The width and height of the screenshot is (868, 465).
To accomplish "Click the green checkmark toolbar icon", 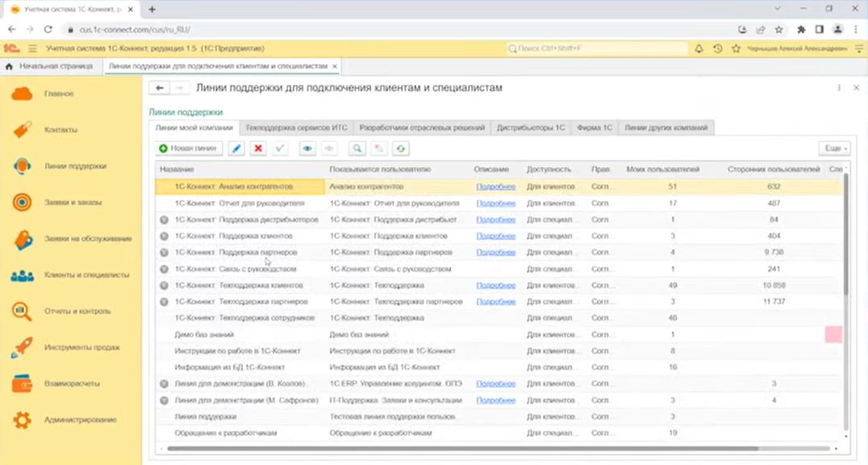I will (x=280, y=149).
